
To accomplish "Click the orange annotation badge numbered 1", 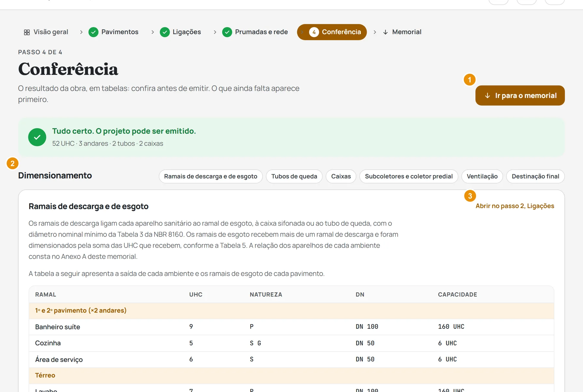I will [470, 80].
